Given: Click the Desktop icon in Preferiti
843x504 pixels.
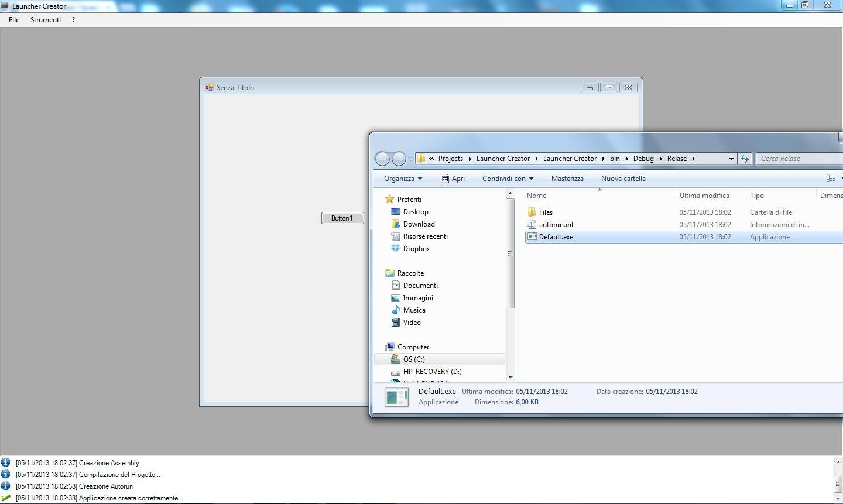Looking at the screenshot, I should pyautogui.click(x=396, y=212).
